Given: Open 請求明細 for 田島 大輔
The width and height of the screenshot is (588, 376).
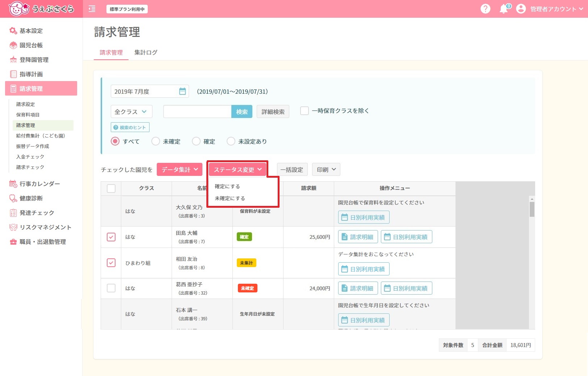Looking at the screenshot, I should pyautogui.click(x=358, y=237).
